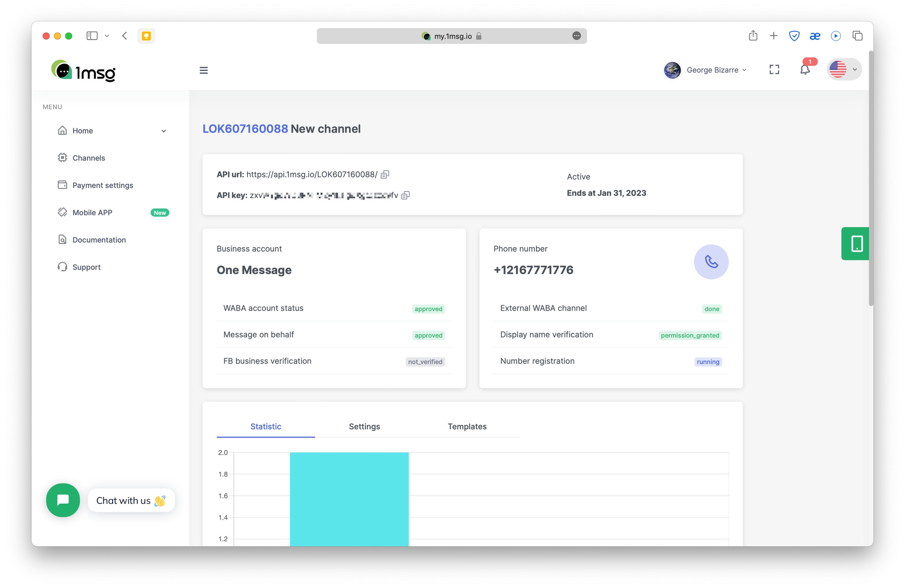
Task: Copy the API url with copy icon
Action: pos(385,174)
